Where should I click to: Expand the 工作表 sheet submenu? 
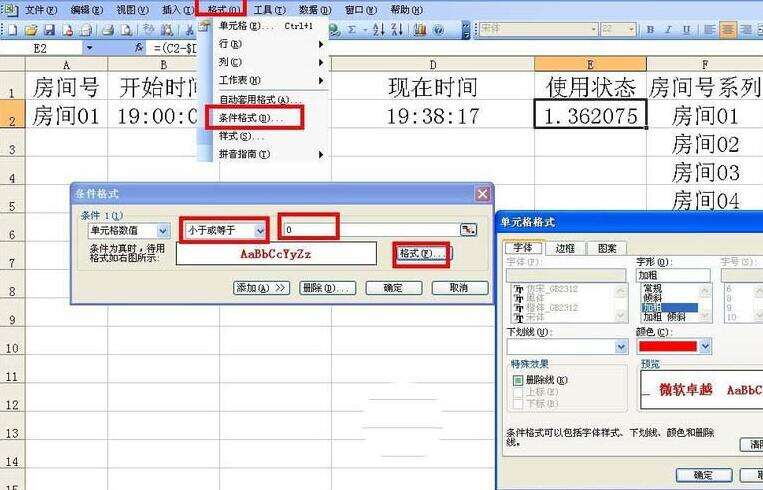pos(272,80)
